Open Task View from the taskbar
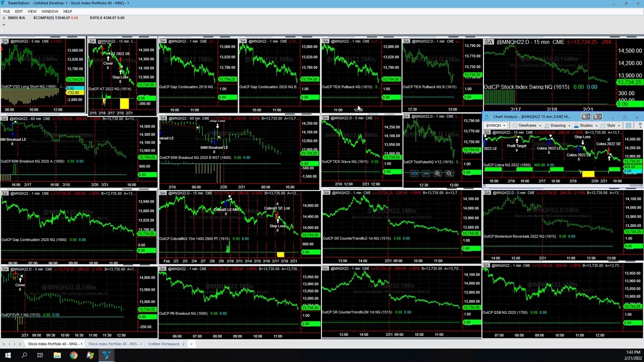This screenshot has width=644, height=362. pos(40,355)
